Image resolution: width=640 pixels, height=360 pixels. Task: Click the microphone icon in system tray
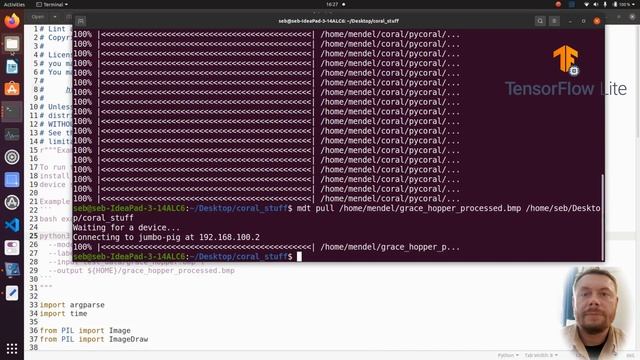605,4
